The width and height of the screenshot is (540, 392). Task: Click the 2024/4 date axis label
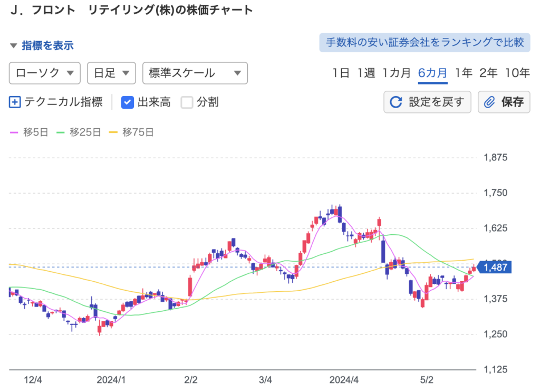[344, 380]
